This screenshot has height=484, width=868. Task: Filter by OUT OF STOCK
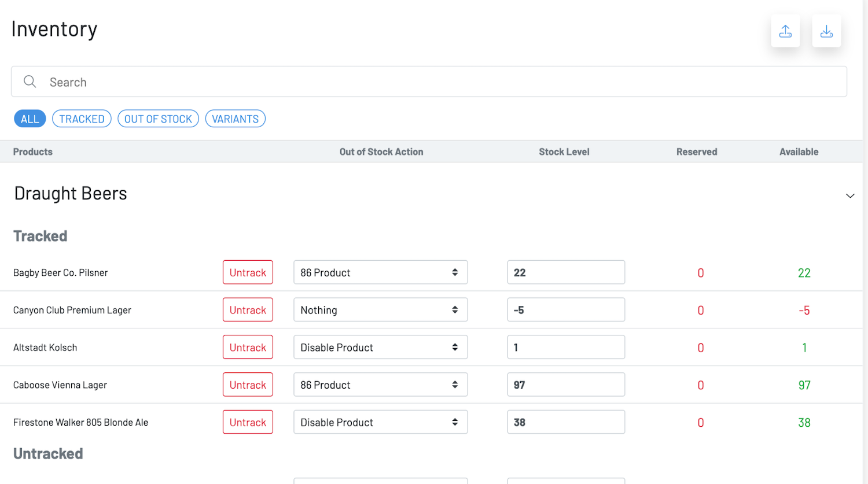point(158,119)
